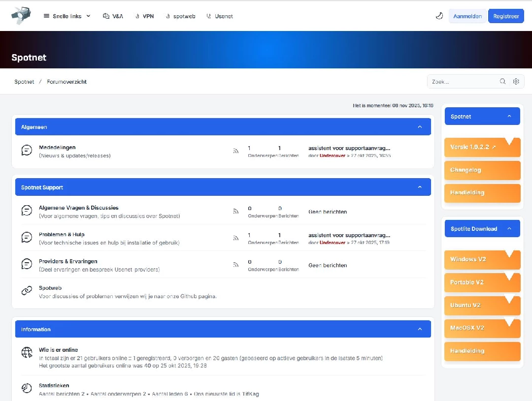Click the Spotnet printer logo

(x=21, y=15)
